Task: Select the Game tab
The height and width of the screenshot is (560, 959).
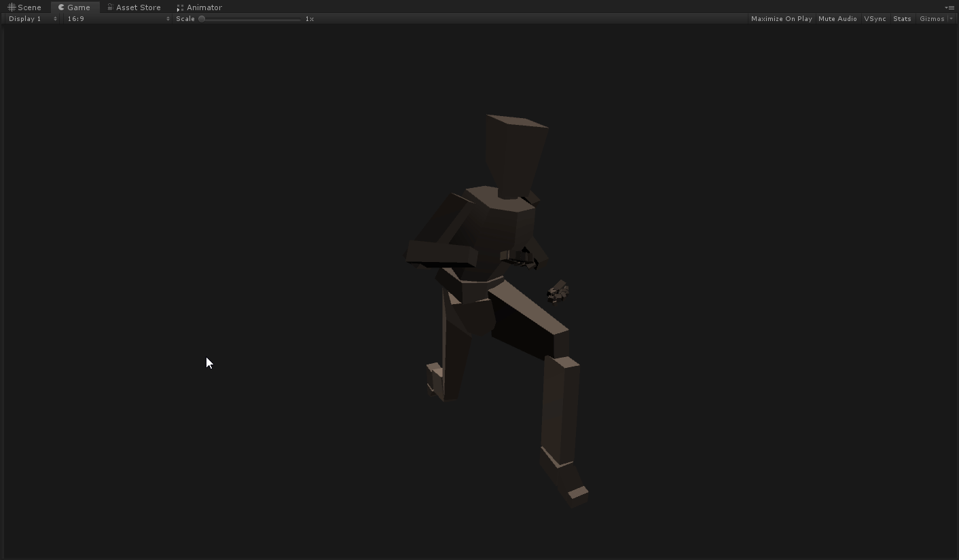Action: tap(75, 7)
